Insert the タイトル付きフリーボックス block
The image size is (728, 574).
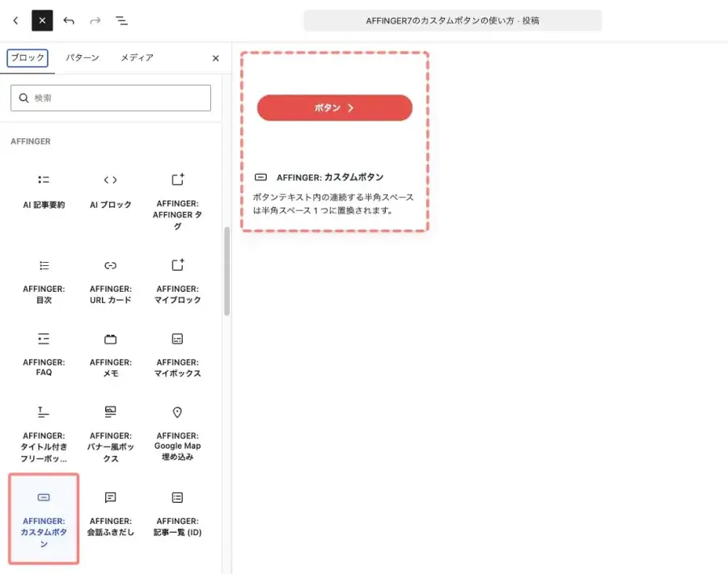click(44, 434)
